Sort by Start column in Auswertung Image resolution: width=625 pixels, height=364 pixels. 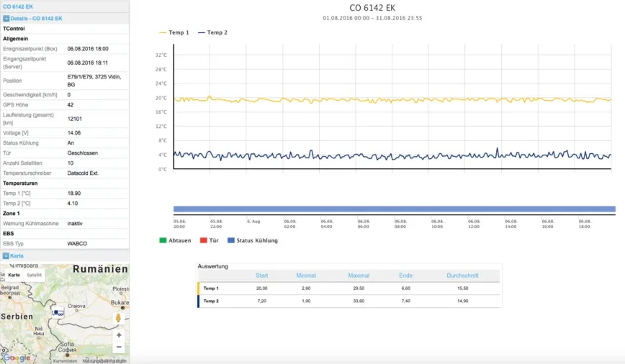pos(262,276)
